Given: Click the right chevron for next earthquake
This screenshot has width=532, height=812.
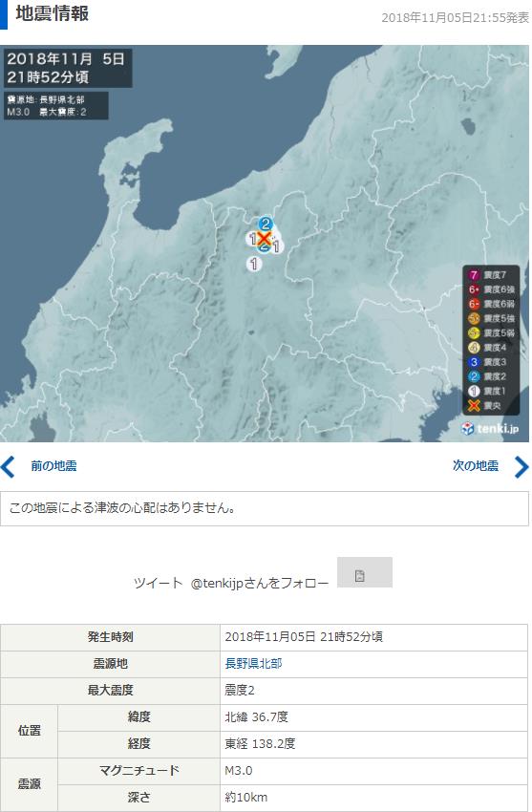Looking at the screenshot, I should tap(521, 466).
